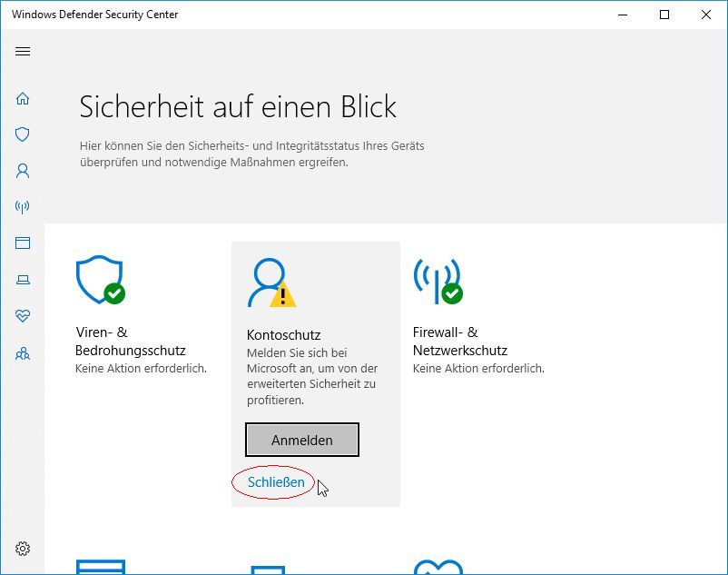This screenshot has width=728, height=575.
Task: Open Settings gear in the sidebar
Action: click(23, 549)
